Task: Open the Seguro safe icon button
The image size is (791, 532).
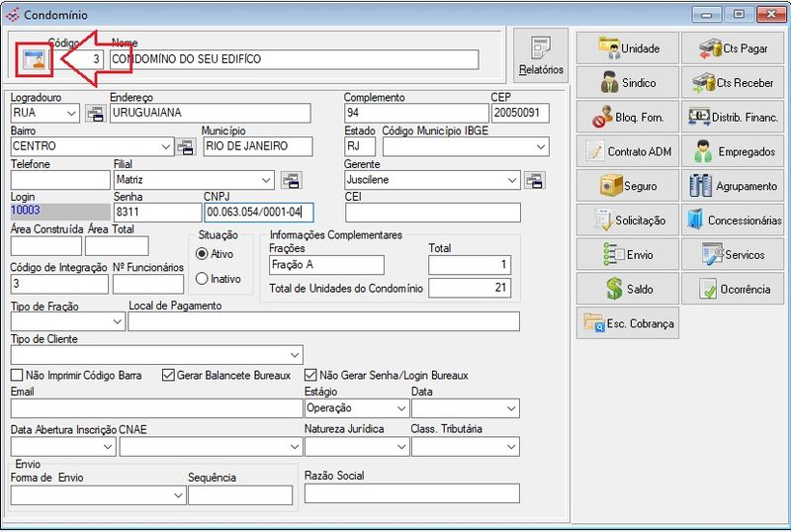Action: pyautogui.click(x=628, y=186)
